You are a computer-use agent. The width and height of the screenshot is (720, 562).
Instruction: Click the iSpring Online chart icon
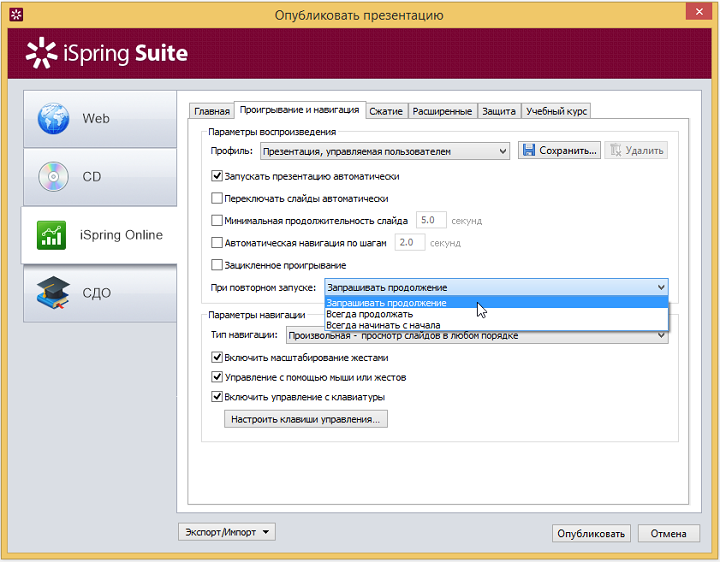[x=51, y=235]
